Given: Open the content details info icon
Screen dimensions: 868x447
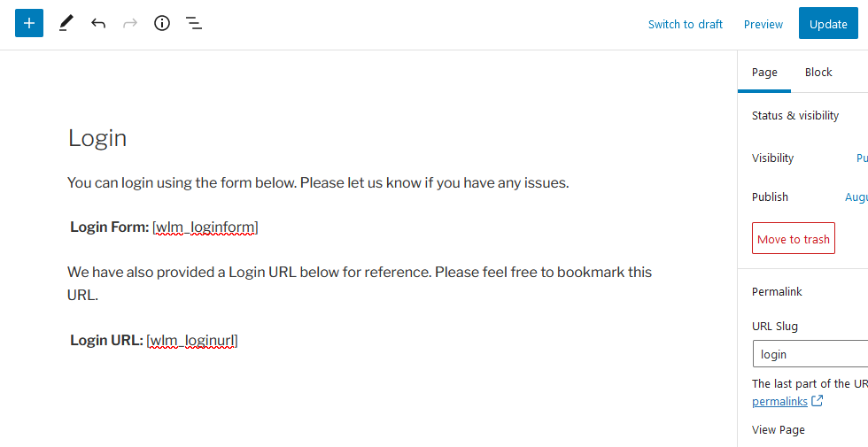Looking at the screenshot, I should (x=161, y=23).
